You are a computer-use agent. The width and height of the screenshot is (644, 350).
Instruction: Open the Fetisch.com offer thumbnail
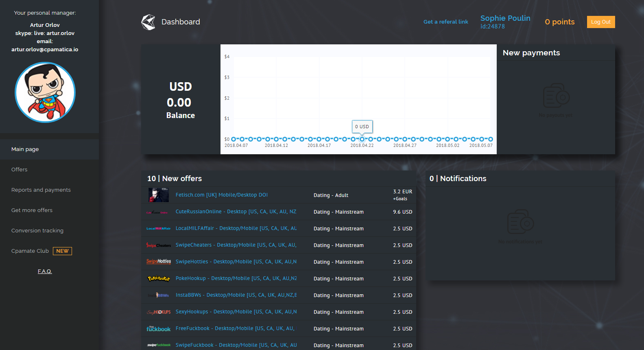point(158,195)
